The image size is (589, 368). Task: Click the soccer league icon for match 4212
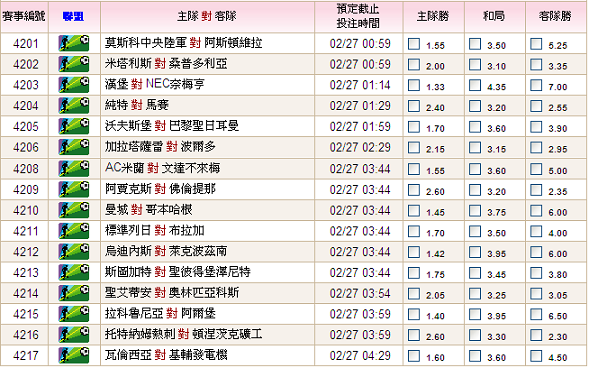(74, 251)
